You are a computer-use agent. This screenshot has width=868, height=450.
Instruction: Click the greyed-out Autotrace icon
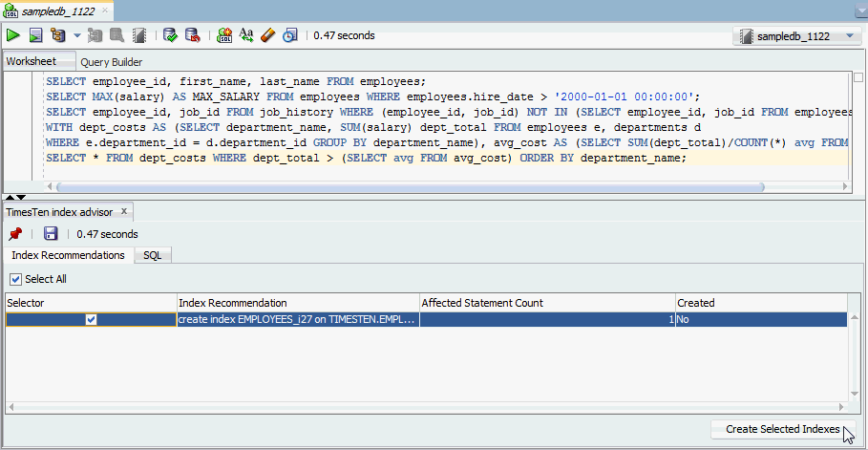[95, 35]
